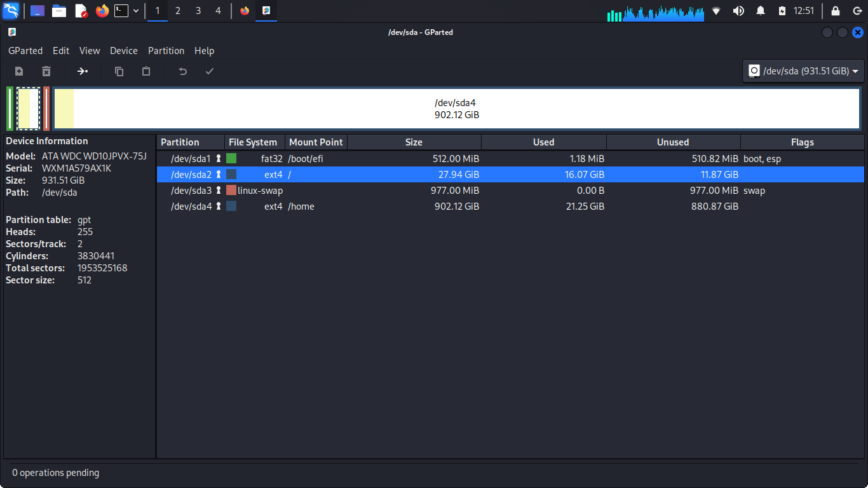Screen dimensions: 868x488
Task: Open the notifications bell icon
Action: pos(761,11)
